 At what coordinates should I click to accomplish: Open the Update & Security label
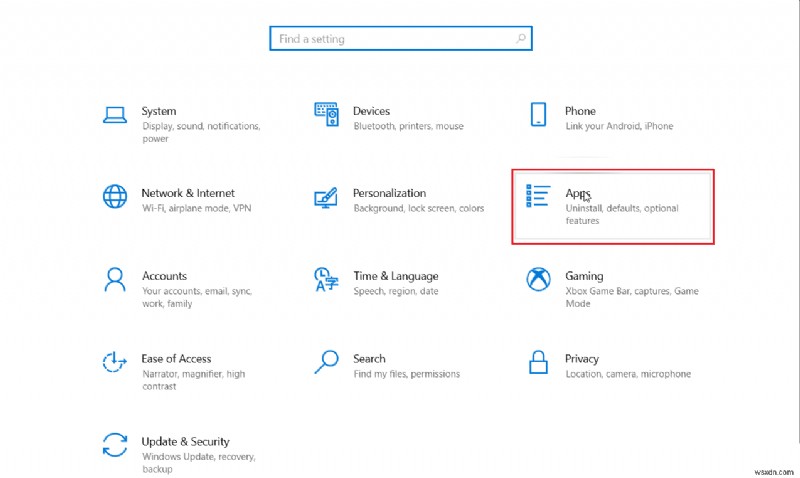point(185,441)
